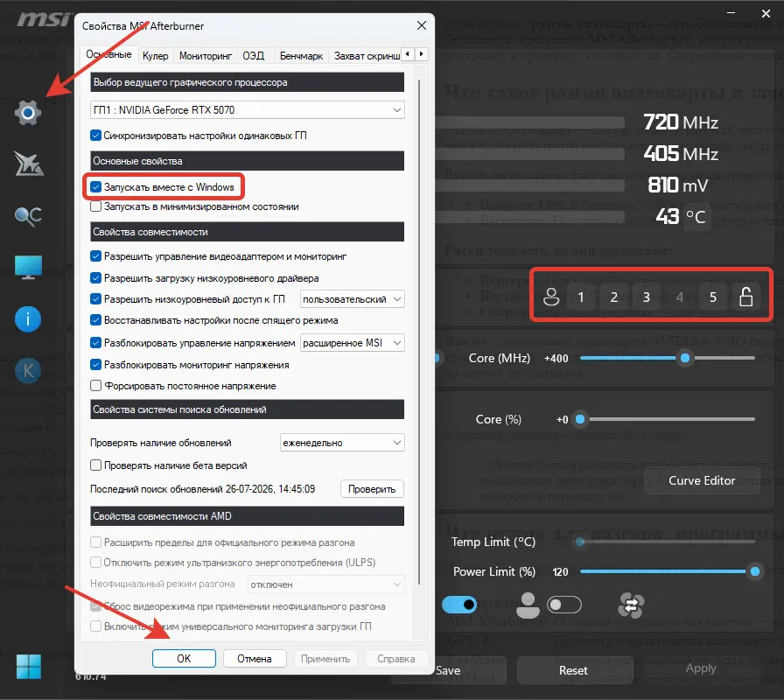784x700 pixels.
Task: Click Save button in main window
Action: tap(447, 670)
